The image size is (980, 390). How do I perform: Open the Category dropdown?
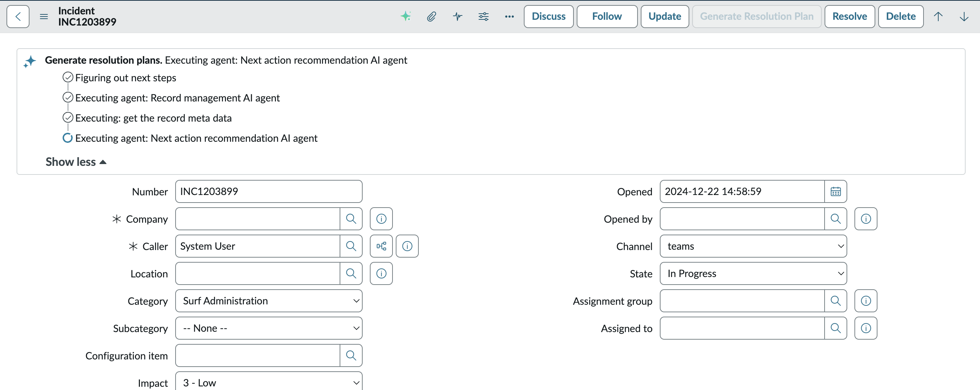[x=269, y=301]
